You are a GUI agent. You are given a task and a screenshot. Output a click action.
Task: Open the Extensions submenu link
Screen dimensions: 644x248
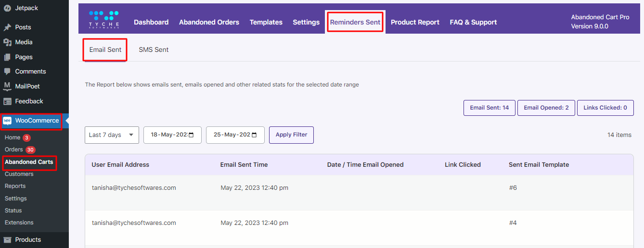(19, 223)
